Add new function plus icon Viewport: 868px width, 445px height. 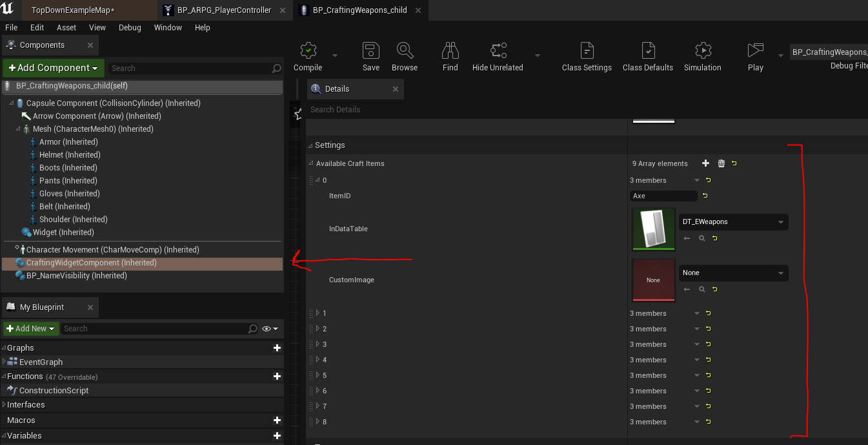coord(277,376)
